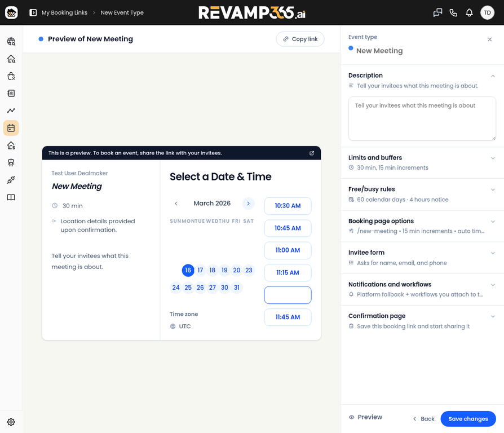
Task: Open the analytics trend sidebar icon
Action: click(x=11, y=111)
